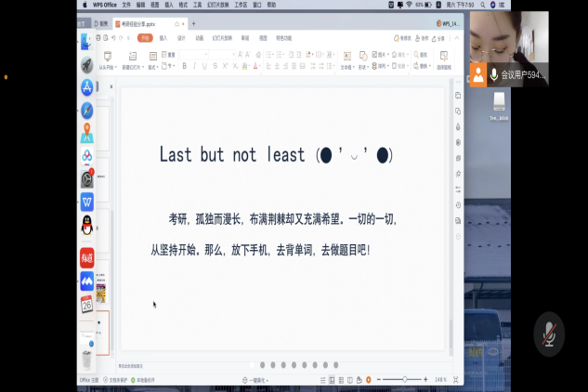Open the font color dropdown arrow
588x392 pixels.
(260, 66)
